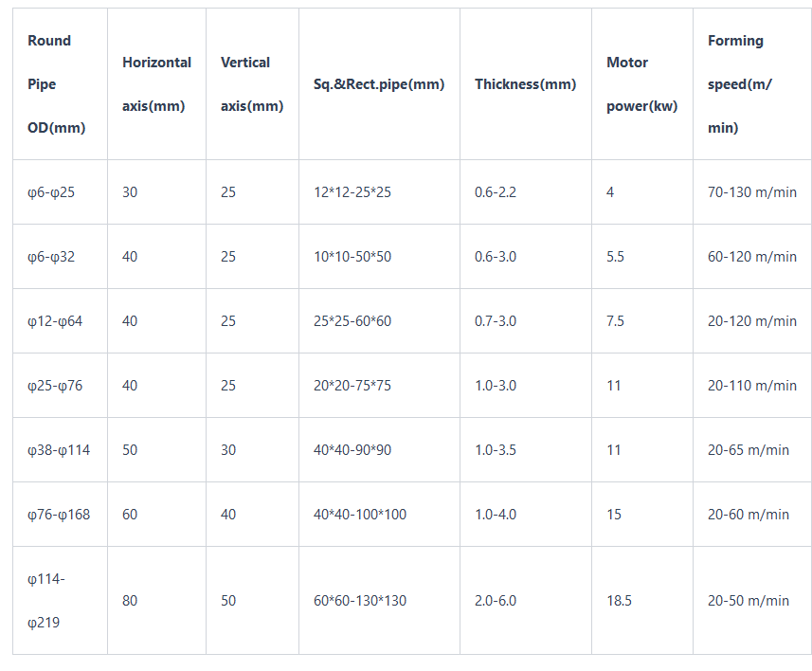The width and height of the screenshot is (812, 671).
Task: Click the φ6-φ25 pipe size cell
Action: coord(51,192)
